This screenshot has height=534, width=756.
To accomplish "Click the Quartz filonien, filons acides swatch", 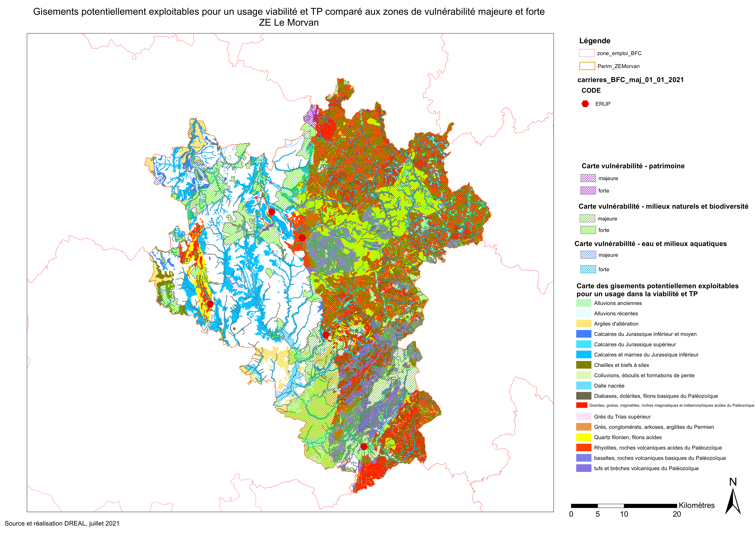I will pyautogui.click(x=584, y=437).
